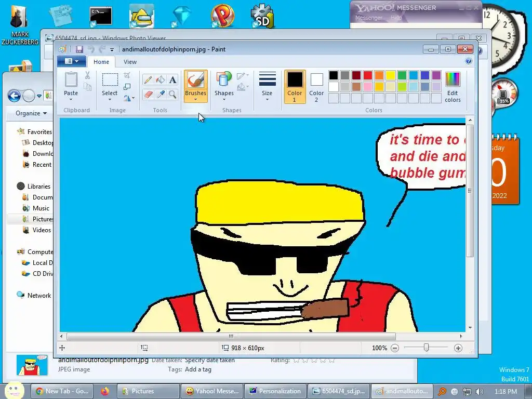Open the MARK ZUCKERBERG desktop icon
The height and width of the screenshot is (399, 532).
pyautogui.click(x=20, y=24)
